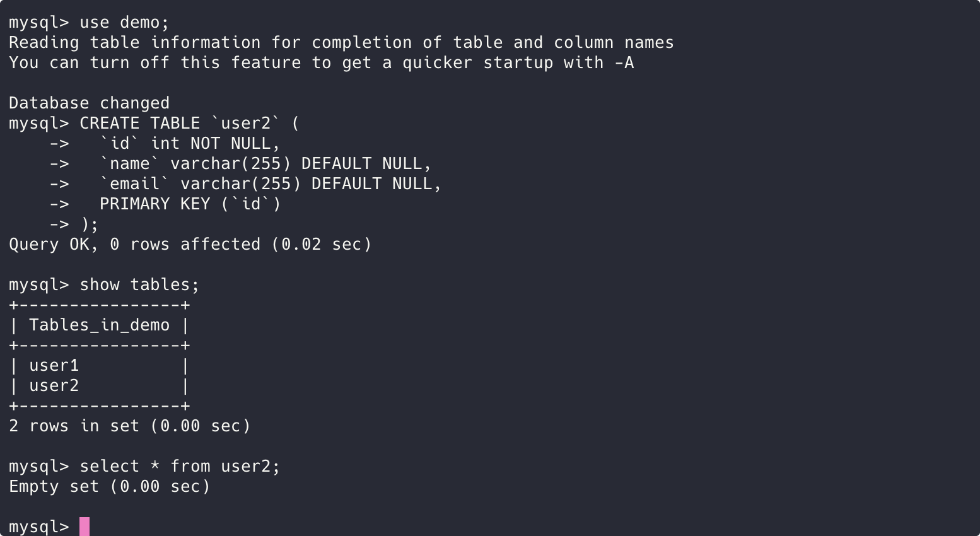This screenshot has width=980, height=536.
Task: Click the '2 rows in set' result line
Action: point(130,426)
